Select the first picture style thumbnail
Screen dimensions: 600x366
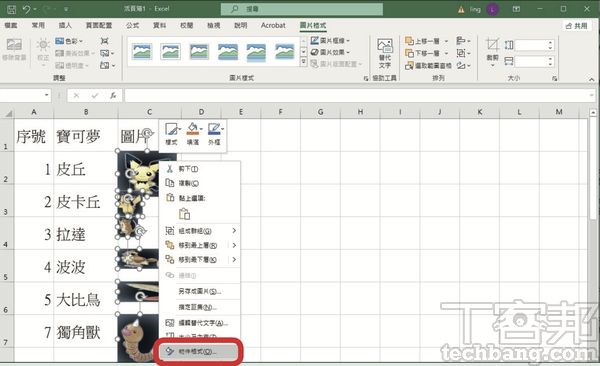point(142,52)
